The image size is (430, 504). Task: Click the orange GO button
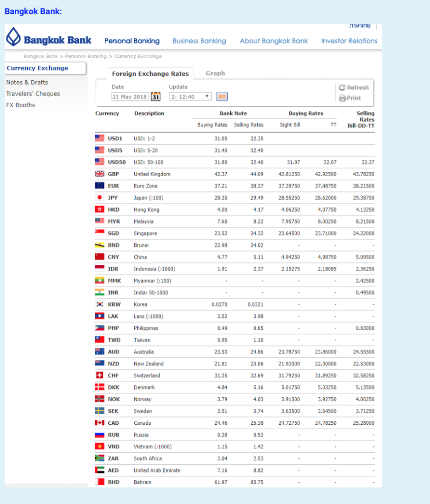click(222, 96)
